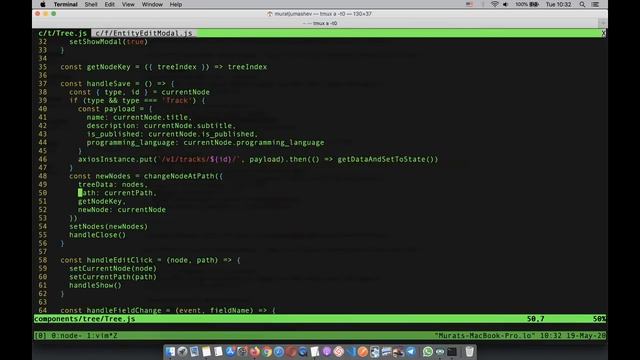Open WhatsApp from the Dock

coord(428,351)
